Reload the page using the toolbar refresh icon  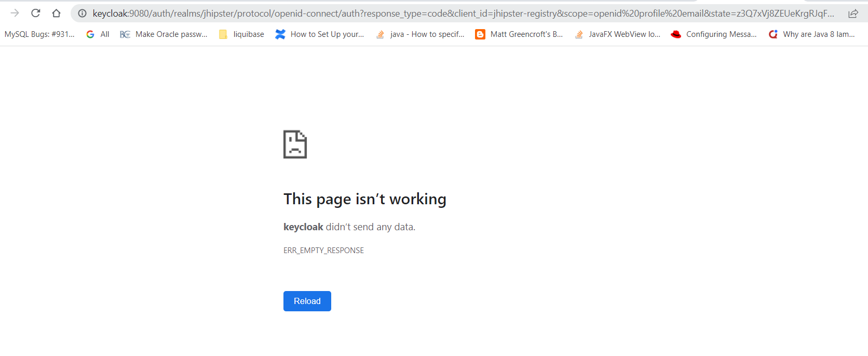click(x=35, y=13)
